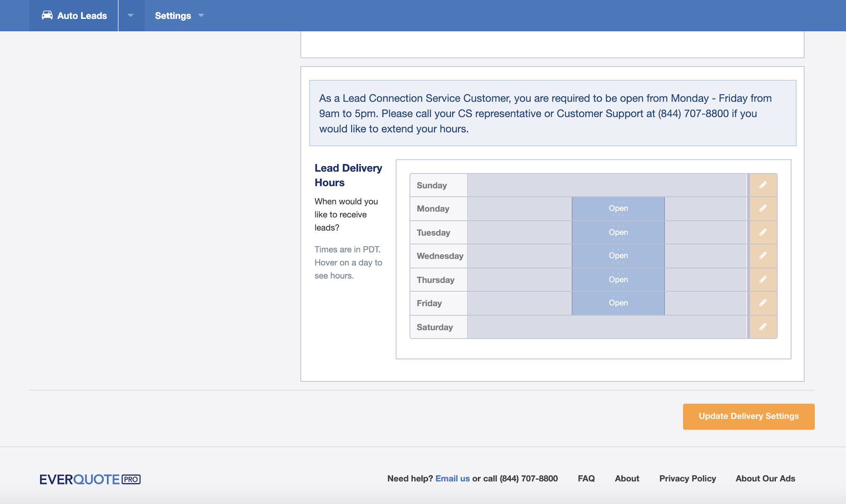Click Friday's edit pencil icon
Viewport: 846px width, 504px height.
763,303
